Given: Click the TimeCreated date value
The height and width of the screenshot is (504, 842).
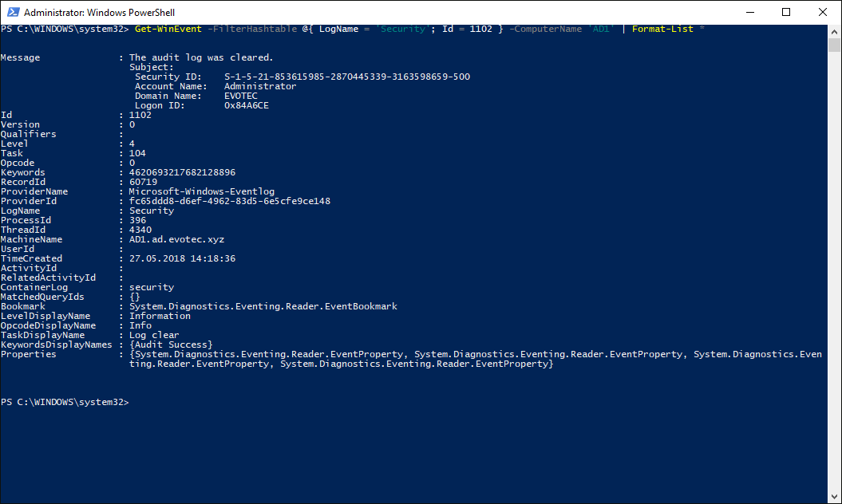Looking at the screenshot, I should click(x=182, y=258).
